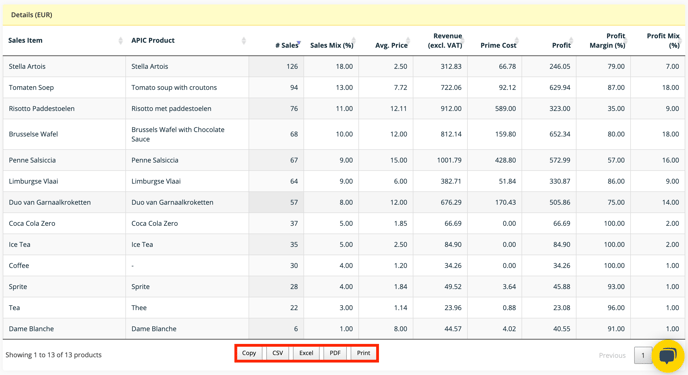Click revenue value 1001.79
This screenshot has height=375, width=688.
click(449, 161)
